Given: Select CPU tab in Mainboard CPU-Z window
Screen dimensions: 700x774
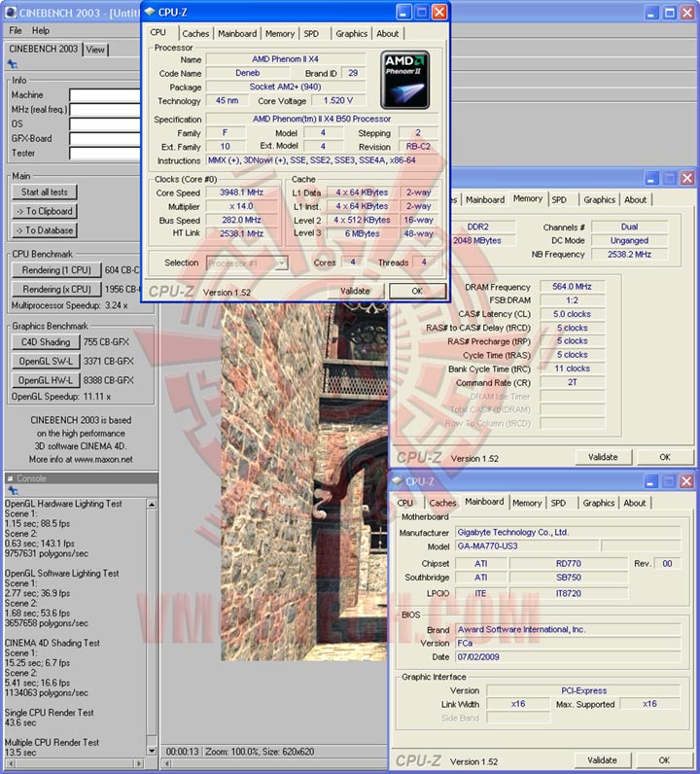Looking at the screenshot, I should [x=405, y=503].
